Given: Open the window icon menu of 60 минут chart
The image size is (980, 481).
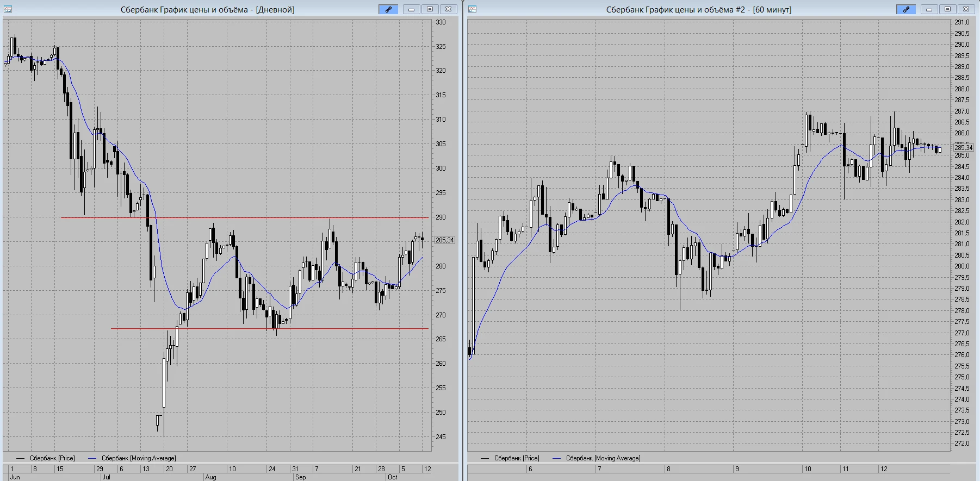Looking at the screenshot, I should [x=472, y=9].
